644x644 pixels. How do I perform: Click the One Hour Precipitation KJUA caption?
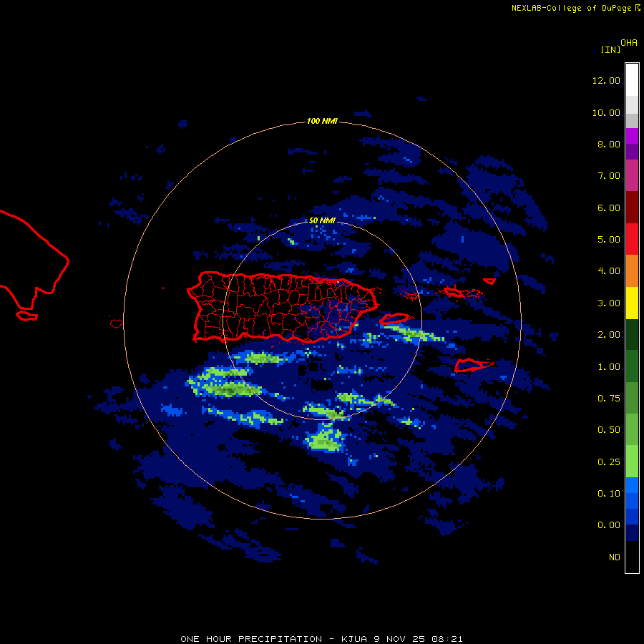click(321, 639)
